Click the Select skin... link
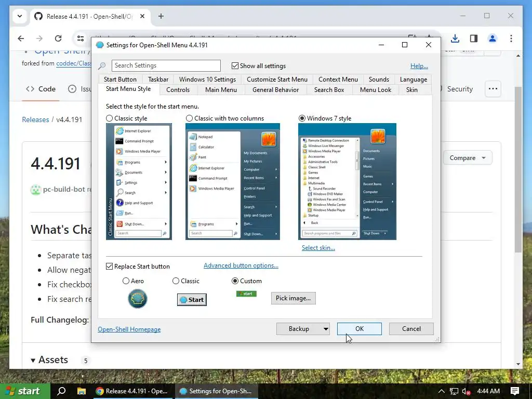 pos(318,248)
